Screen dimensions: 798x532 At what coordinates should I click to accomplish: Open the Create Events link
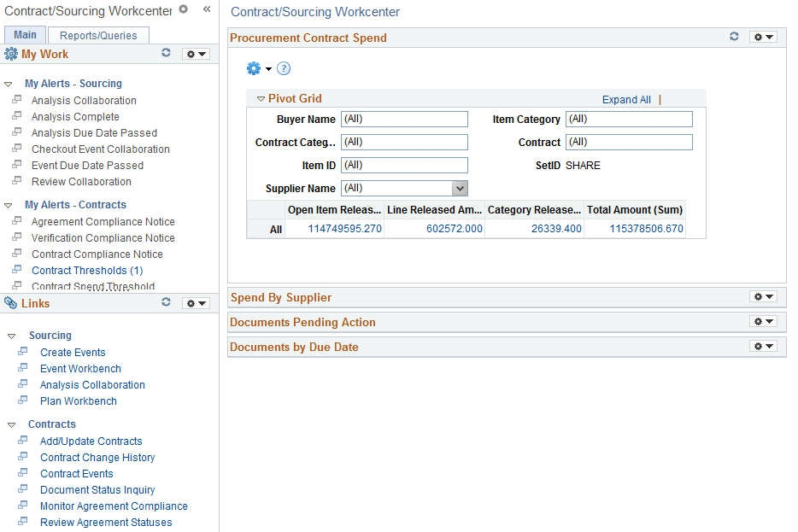click(x=73, y=353)
